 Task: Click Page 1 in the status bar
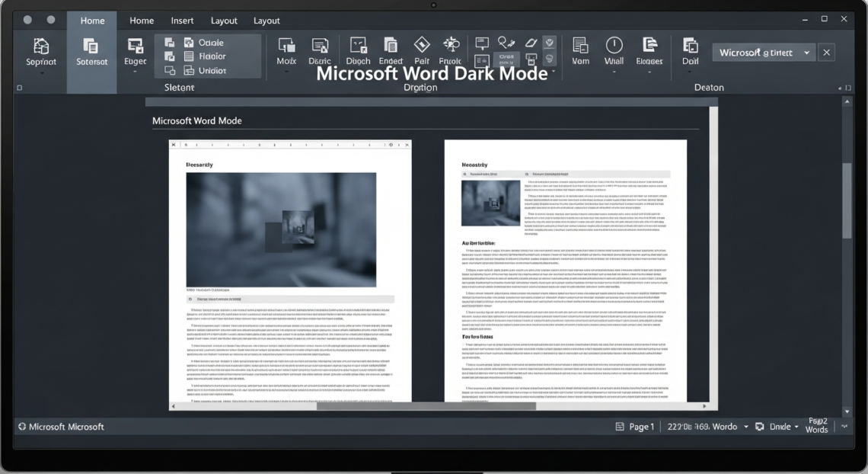click(641, 427)
